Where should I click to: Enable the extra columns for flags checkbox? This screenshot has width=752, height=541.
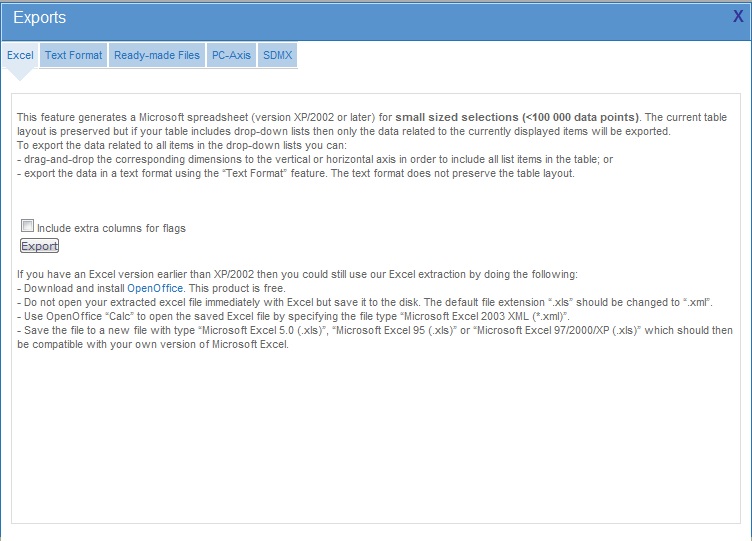coord(27,226)
